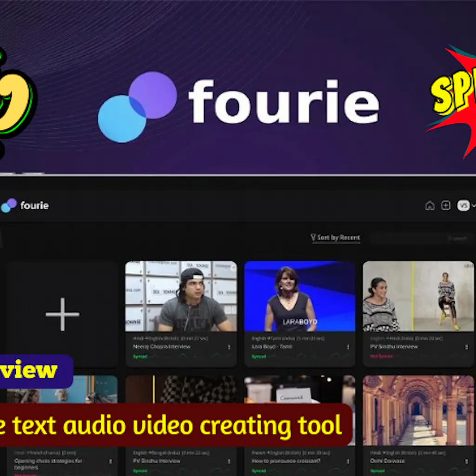Open the three-dot menu for How to pronounce croissant?
Viewport: 476px width, 476px height.
348,461
